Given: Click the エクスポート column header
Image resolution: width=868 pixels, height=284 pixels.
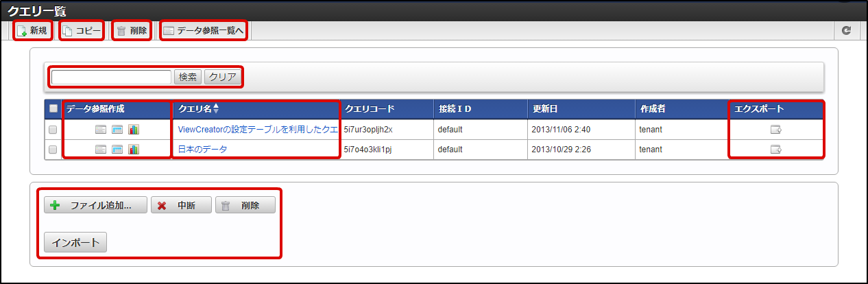Looking at the screenshot, I should [776, 108].
